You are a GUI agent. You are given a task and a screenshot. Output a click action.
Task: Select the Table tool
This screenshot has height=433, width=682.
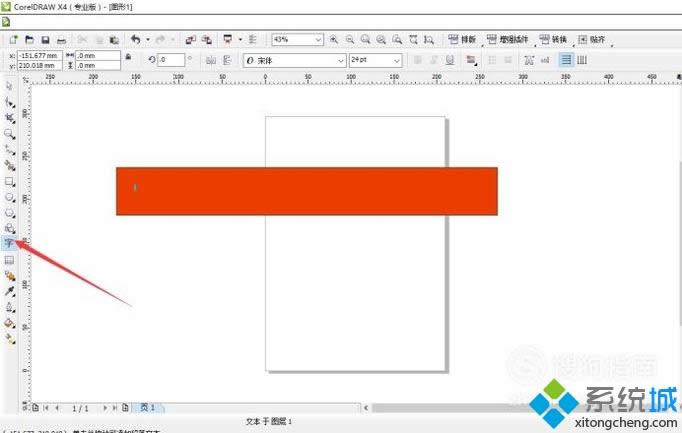coord(10,260)
